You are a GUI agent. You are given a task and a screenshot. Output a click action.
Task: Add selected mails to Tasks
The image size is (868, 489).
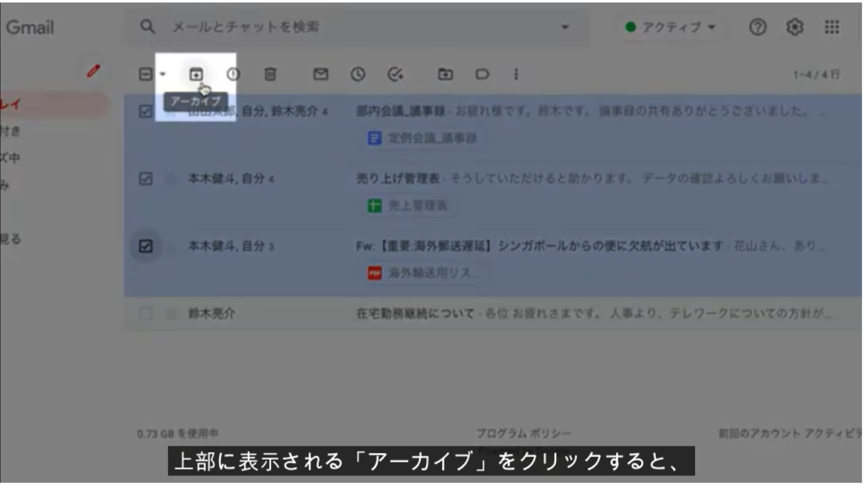tap(395, 74)
